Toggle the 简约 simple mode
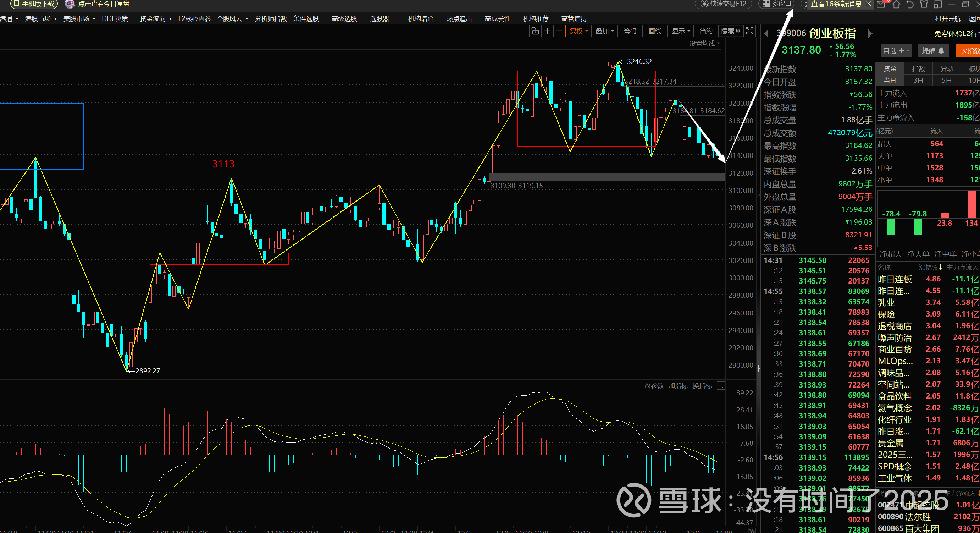Screen dimensions: 980x533 click(x=706, y=31)
